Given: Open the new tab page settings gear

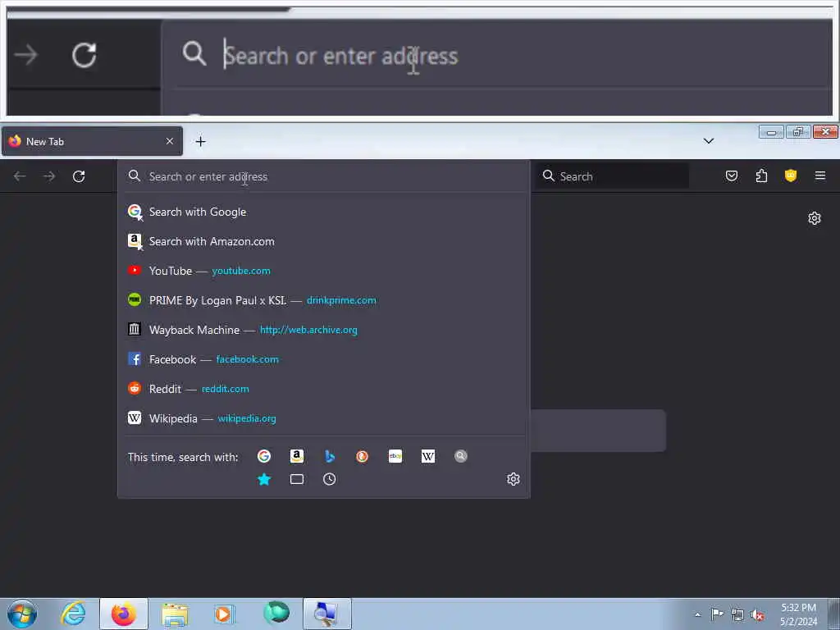Looking at the screenshot, I should point(815,218).
